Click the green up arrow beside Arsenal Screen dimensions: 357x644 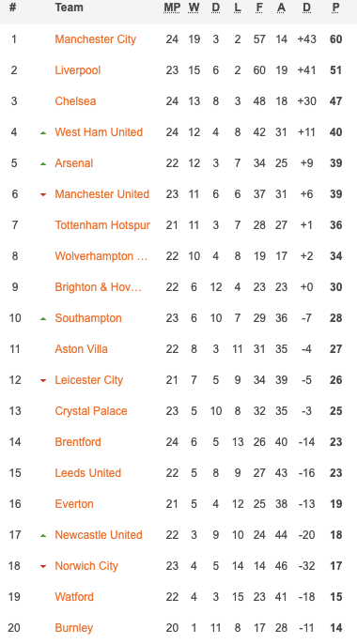click(43, 164)
